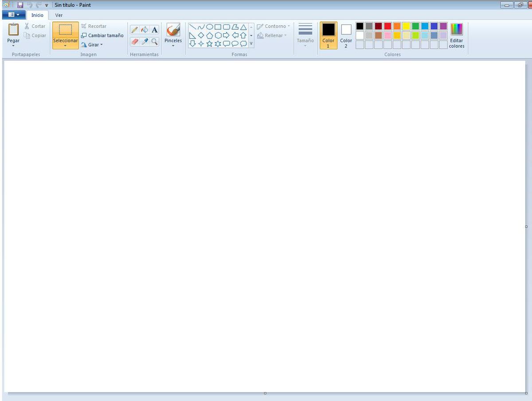This screenshot has height=401, width=532.
Task: Click the save icon in title bar
Action: tap(20, 5)
